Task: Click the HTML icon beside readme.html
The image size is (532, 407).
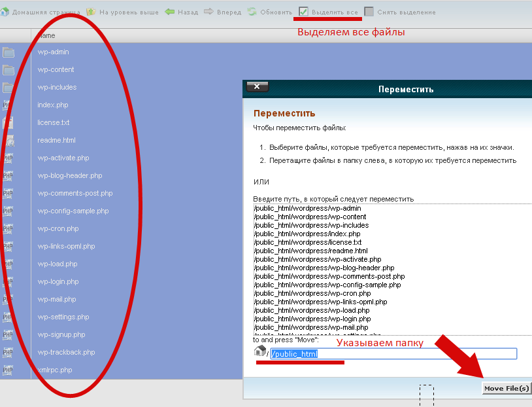Action: tap(9, 140)
